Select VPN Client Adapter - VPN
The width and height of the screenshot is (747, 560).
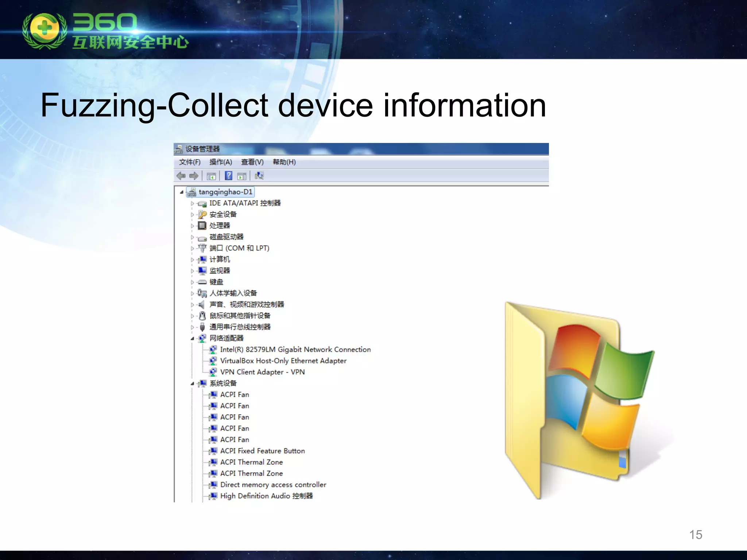[263, 372]
